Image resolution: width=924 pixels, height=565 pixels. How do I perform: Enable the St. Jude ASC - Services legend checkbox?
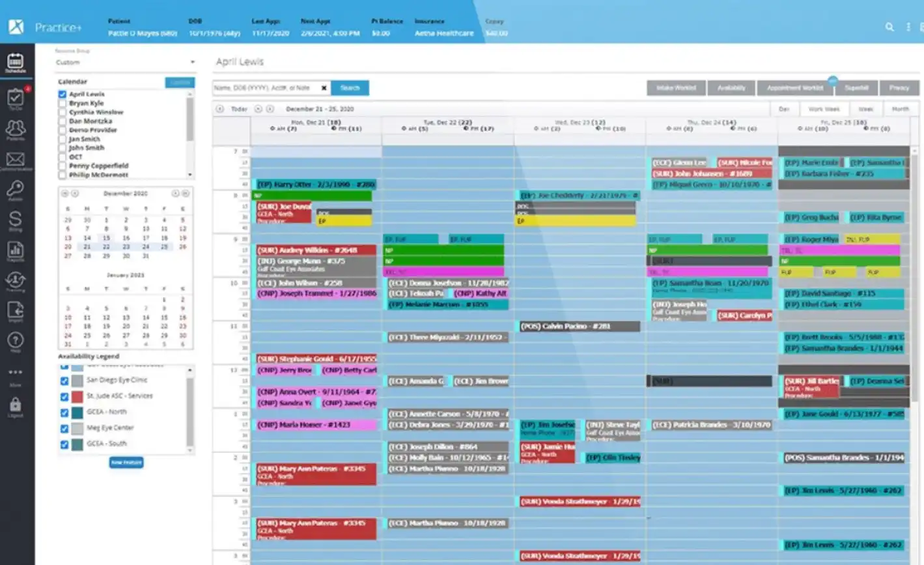[x=63, y=396]
